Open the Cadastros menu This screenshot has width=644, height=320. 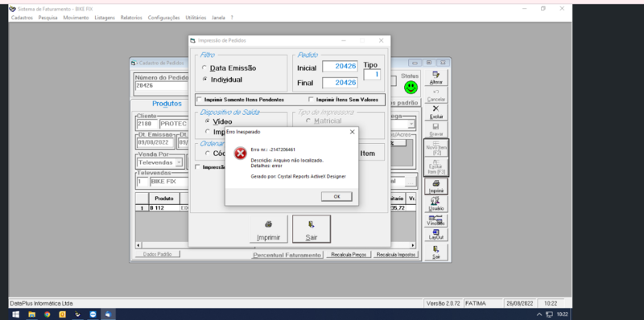point(22,18)
